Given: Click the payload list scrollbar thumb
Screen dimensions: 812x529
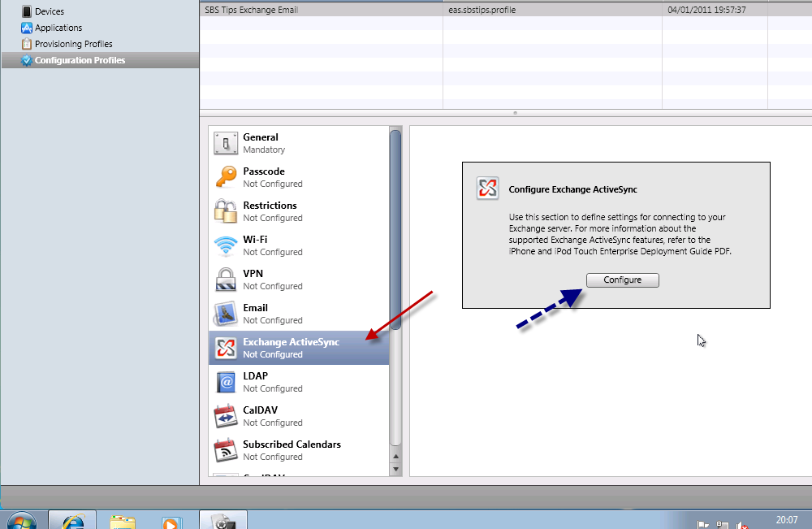Looking at the screenshot, I should point(395,228).
